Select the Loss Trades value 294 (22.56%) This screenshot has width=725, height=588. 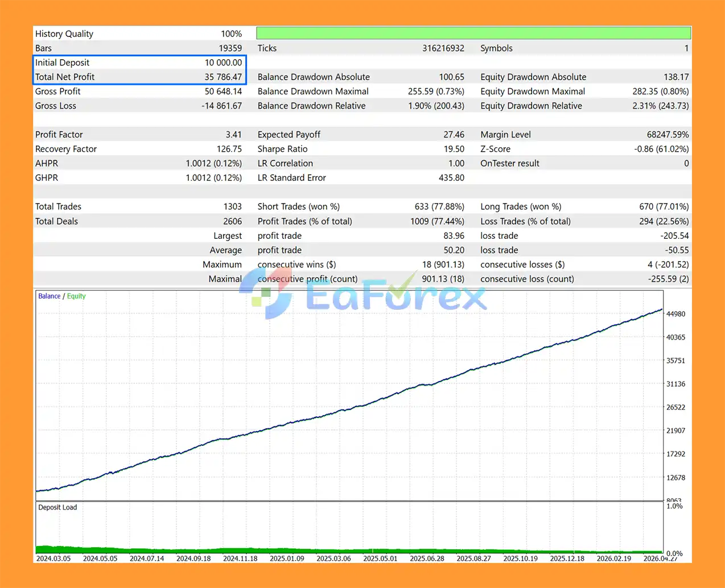click(664, 221)
